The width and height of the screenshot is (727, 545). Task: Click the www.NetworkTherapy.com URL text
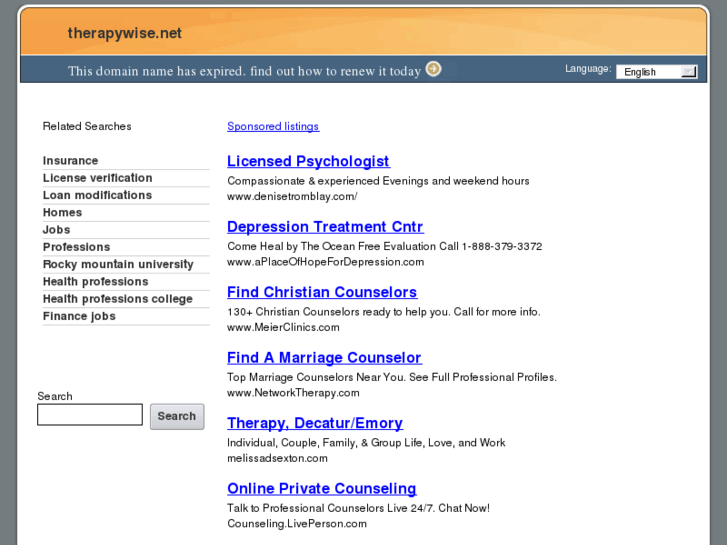pyautogui.click(x=293, y=392)
